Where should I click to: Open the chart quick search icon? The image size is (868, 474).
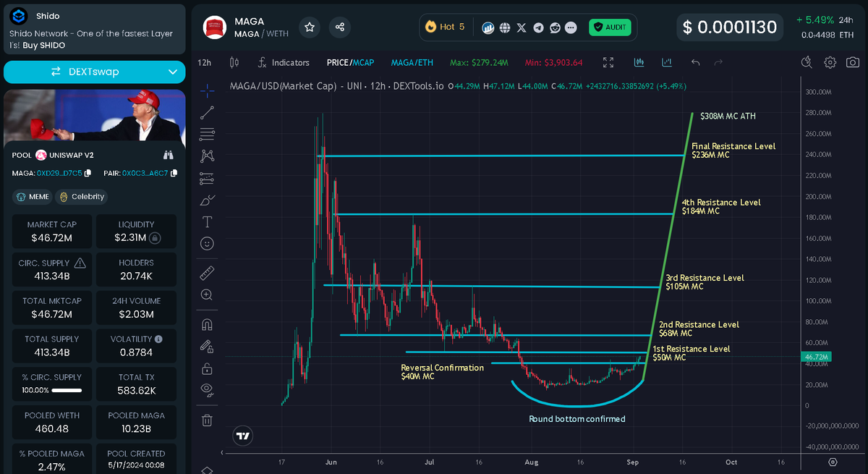(x=808, y=63)
